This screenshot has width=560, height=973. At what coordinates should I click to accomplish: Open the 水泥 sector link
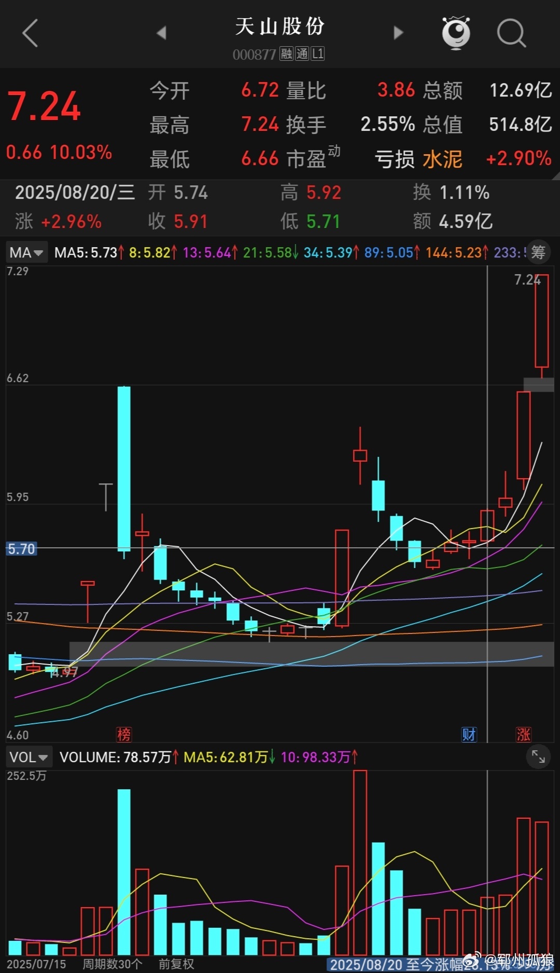click(x=442, y=159)
